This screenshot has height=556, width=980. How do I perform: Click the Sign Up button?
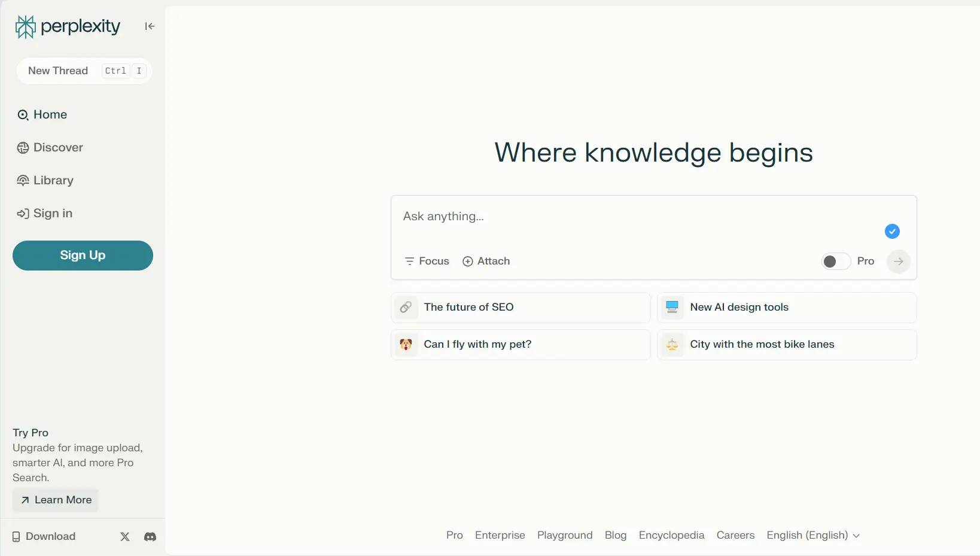tap(83, 256)
